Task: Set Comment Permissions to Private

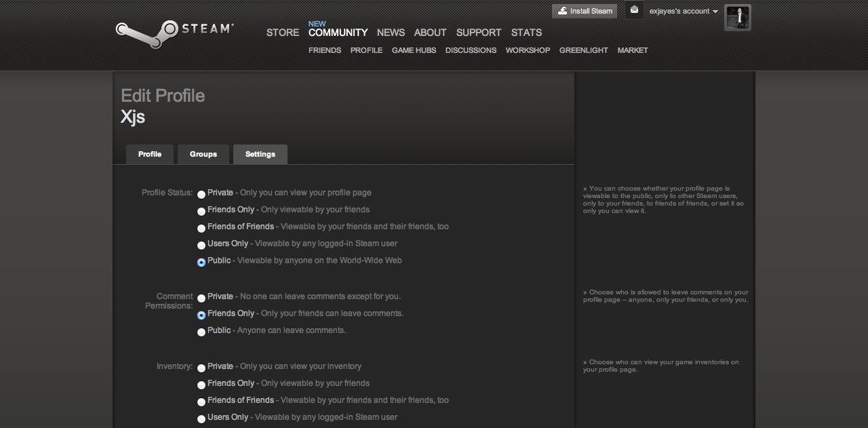Action: click(x=201, y=298)
